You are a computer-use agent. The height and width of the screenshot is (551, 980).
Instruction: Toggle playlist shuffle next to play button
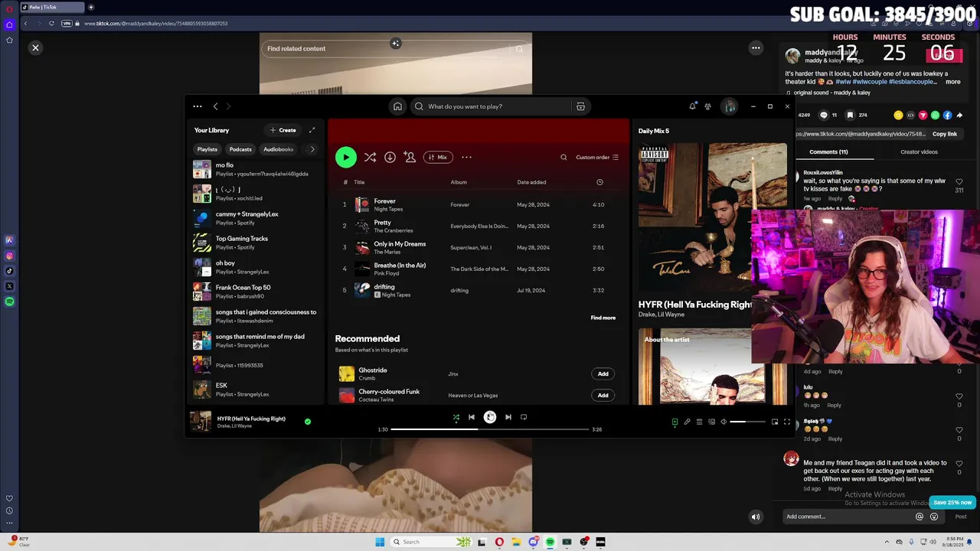(x=370, y=157)
